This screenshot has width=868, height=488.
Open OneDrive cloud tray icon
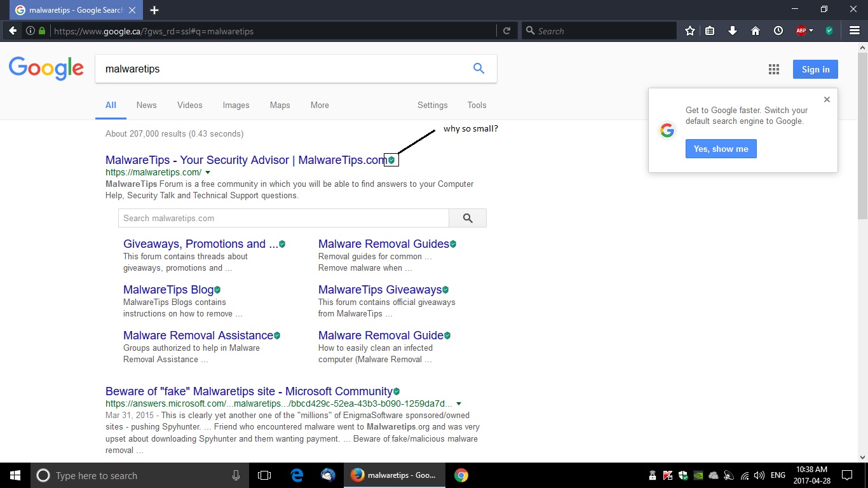click(x=714, y=475)
